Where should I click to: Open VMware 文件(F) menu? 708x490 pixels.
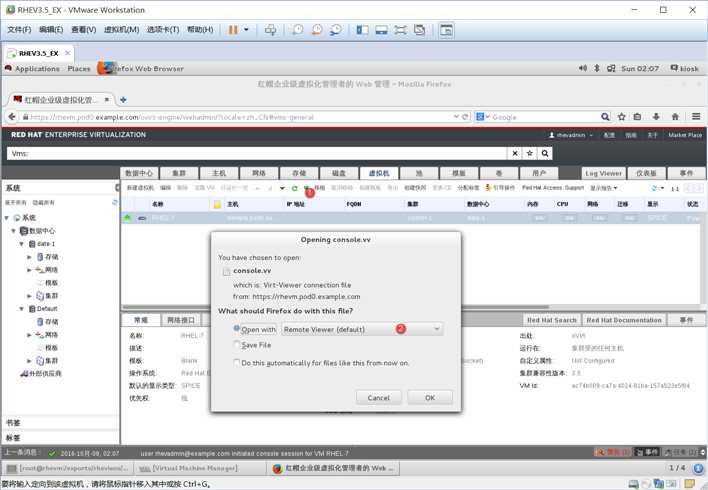coord(19,30)
